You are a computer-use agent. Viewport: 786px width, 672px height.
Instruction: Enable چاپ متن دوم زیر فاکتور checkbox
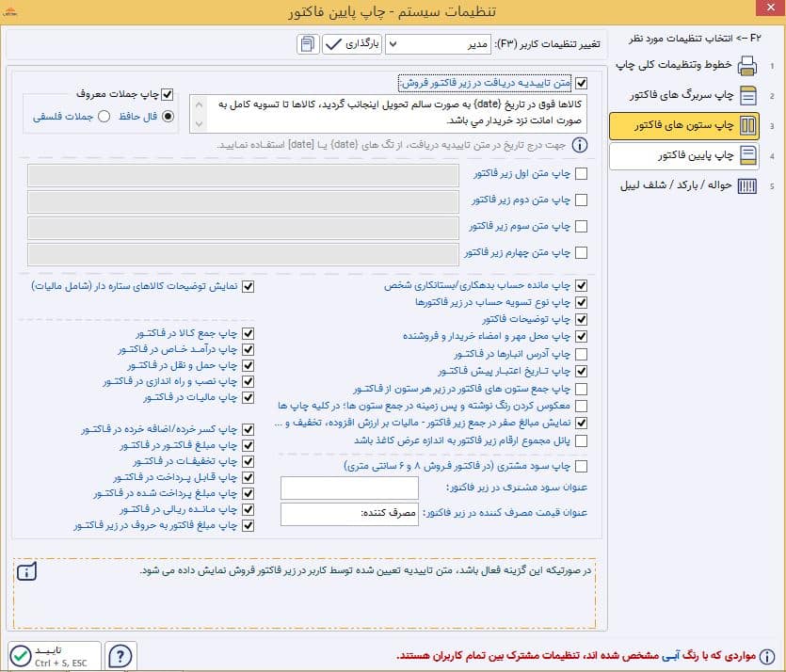click(x=581, y=200)
